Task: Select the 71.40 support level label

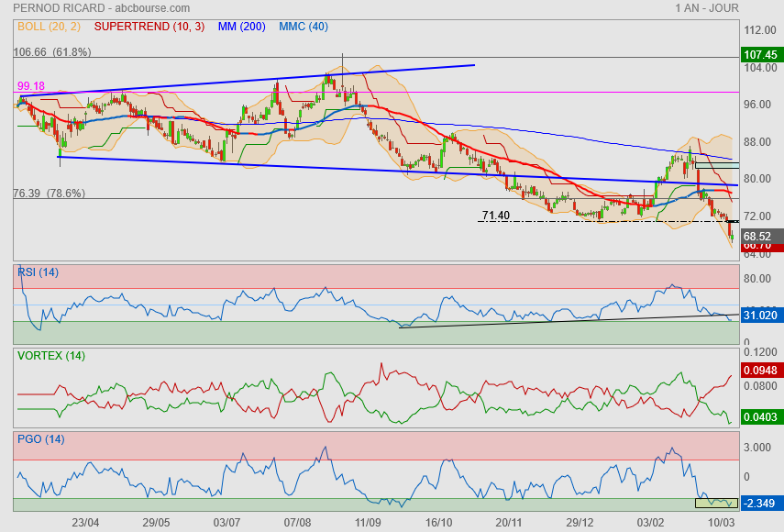Action: coord(496,216)
